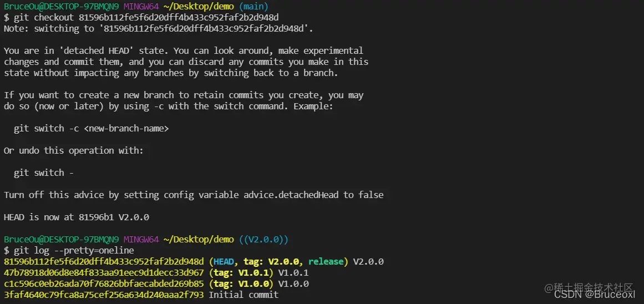This screenshot has height=304, width=644.
Task: Select commit hash 47b78918d06d in log
Action: 104,273
